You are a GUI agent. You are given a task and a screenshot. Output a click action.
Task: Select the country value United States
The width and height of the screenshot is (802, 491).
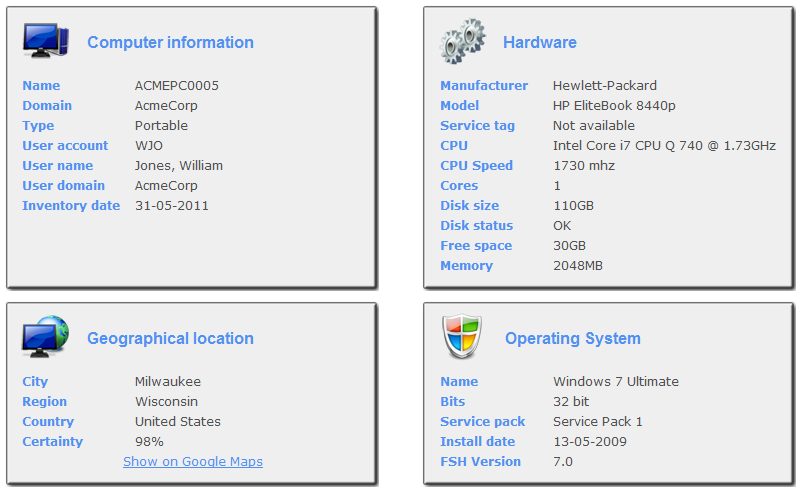(178, 421)
